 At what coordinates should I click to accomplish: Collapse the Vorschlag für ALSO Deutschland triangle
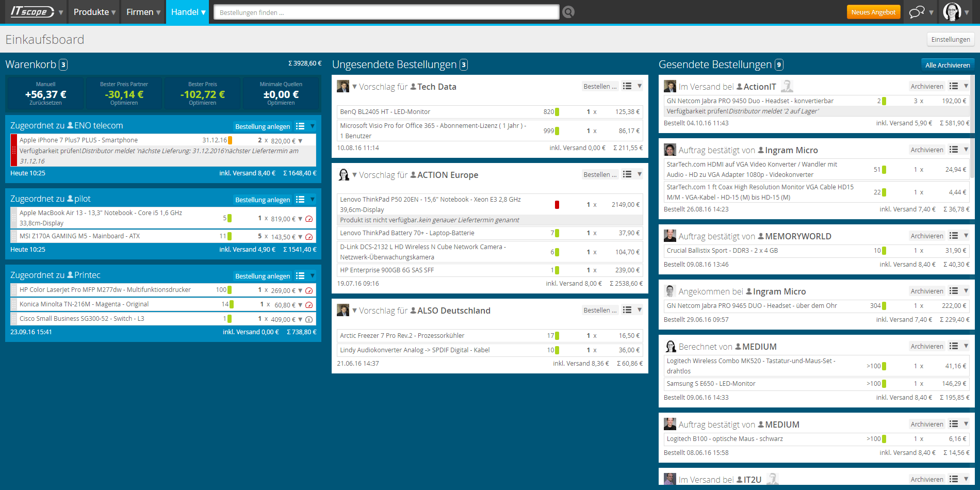(354, 311)
